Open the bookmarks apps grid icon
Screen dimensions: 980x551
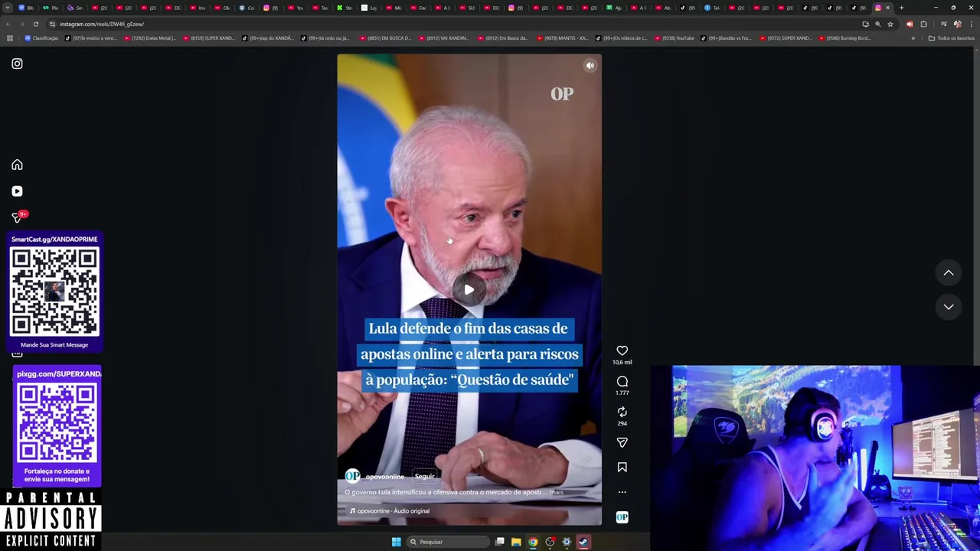pyautogui.click(x=9, y=38)
